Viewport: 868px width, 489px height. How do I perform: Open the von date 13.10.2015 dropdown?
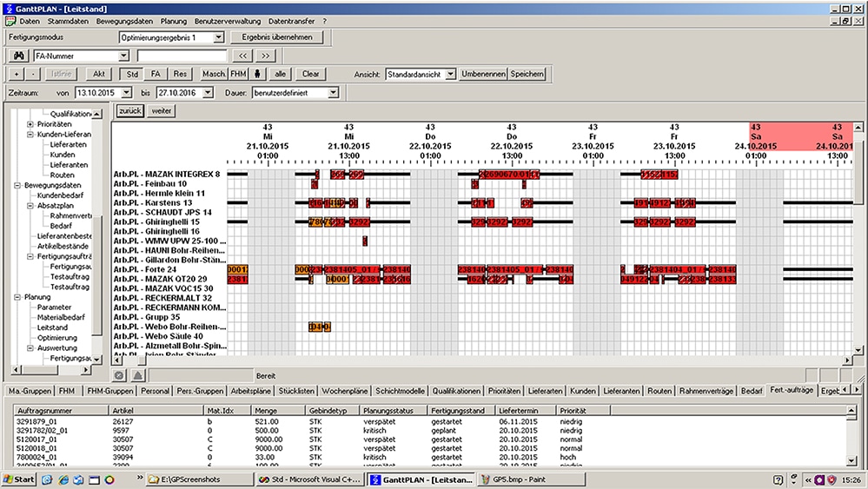[x=126, y=93]
